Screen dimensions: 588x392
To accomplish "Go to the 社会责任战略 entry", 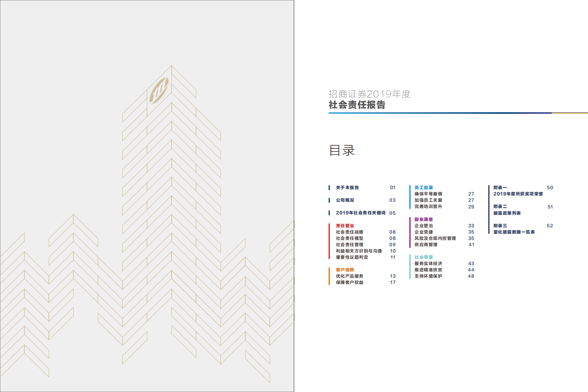I will pos(350,232).
